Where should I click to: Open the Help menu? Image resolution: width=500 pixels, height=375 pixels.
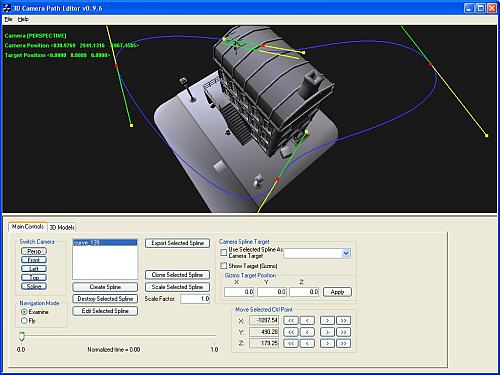tap(23, 19)
